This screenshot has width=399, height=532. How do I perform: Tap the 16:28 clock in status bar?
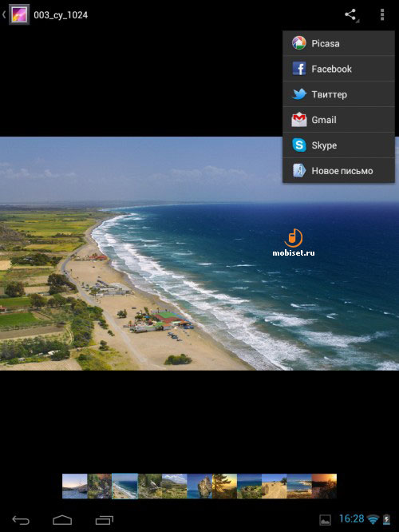click(x=352, y=518)
